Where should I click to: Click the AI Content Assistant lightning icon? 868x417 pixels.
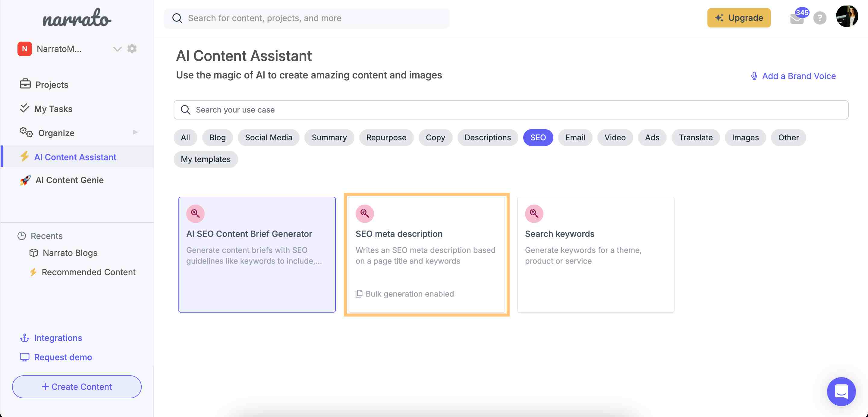24,156
